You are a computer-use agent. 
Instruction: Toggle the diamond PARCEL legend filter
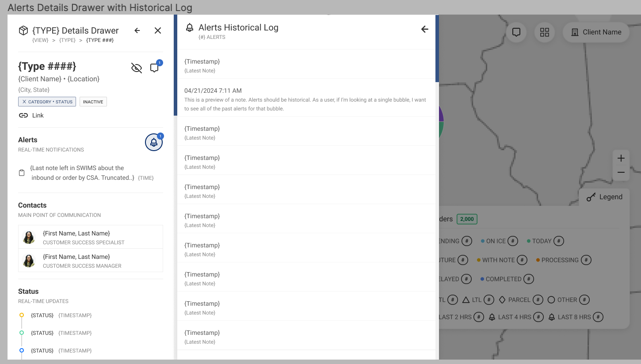tap(521, 300)
